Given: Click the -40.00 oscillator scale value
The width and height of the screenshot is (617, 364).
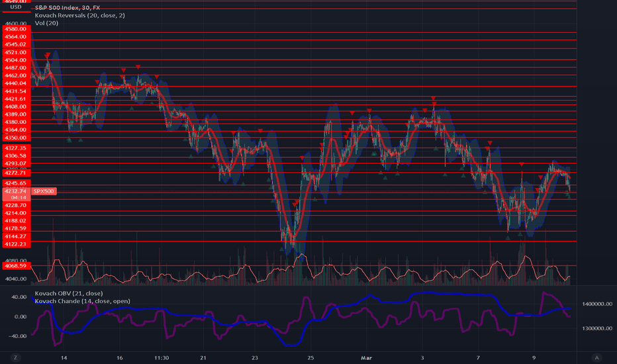Looking at the screenshot, I should click(x=18, y=336).
